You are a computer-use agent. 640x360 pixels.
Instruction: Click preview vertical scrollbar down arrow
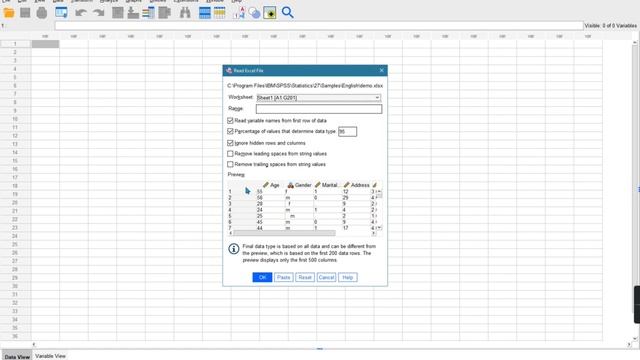point(379,228)
